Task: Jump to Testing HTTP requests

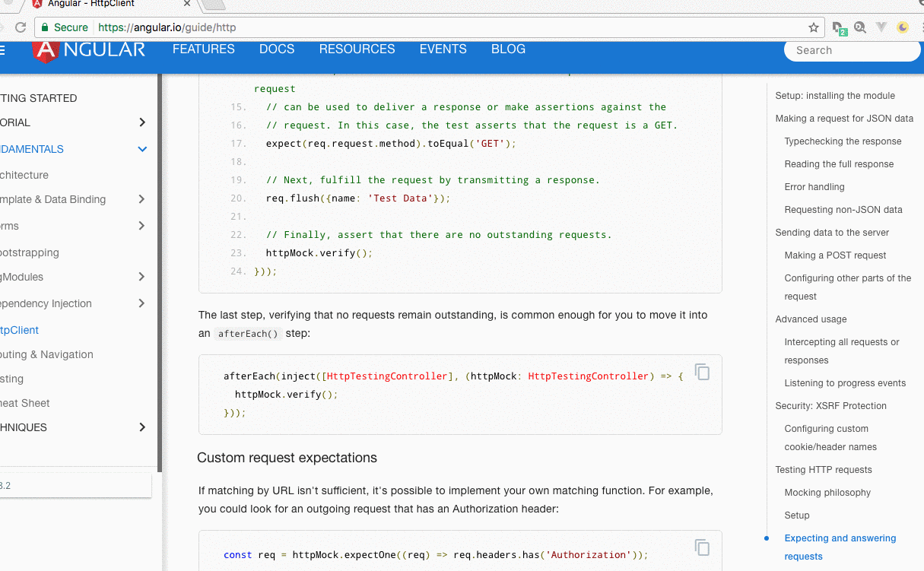Action: click(824, 470)
